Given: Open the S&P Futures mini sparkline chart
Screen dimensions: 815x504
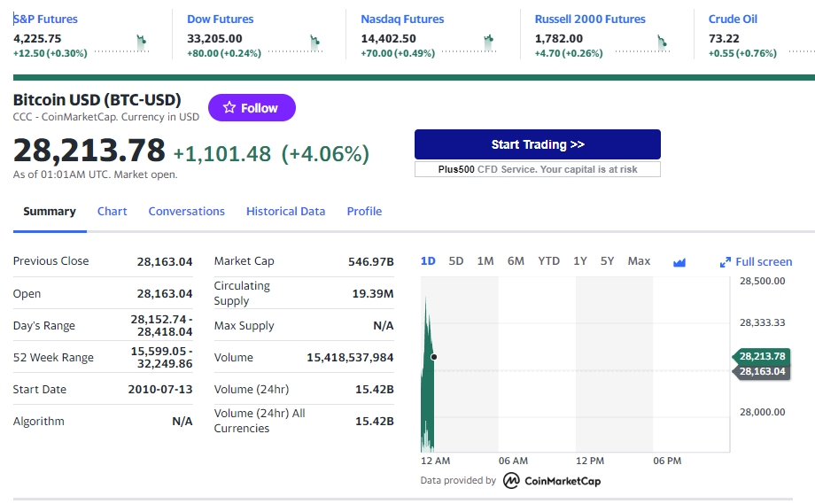Looking at the screenshot, I should [122, 43].
